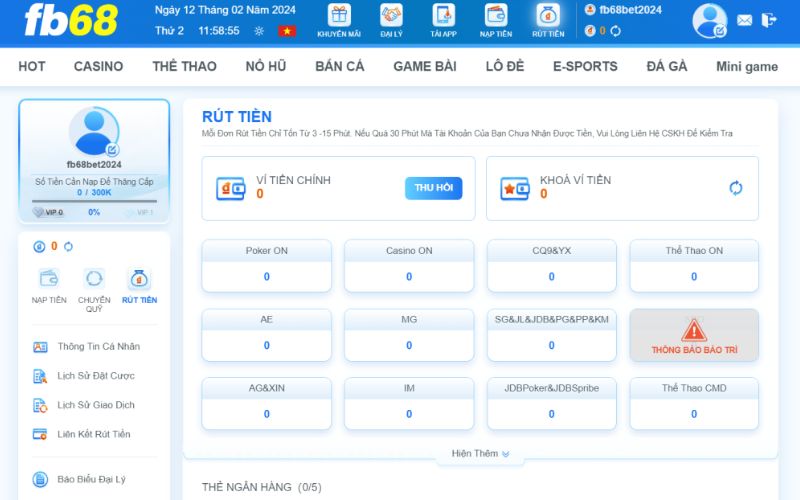Open the Khuyến Mãi gift icon
This screenshot has height=500, width=800.
tap(339, 16)
